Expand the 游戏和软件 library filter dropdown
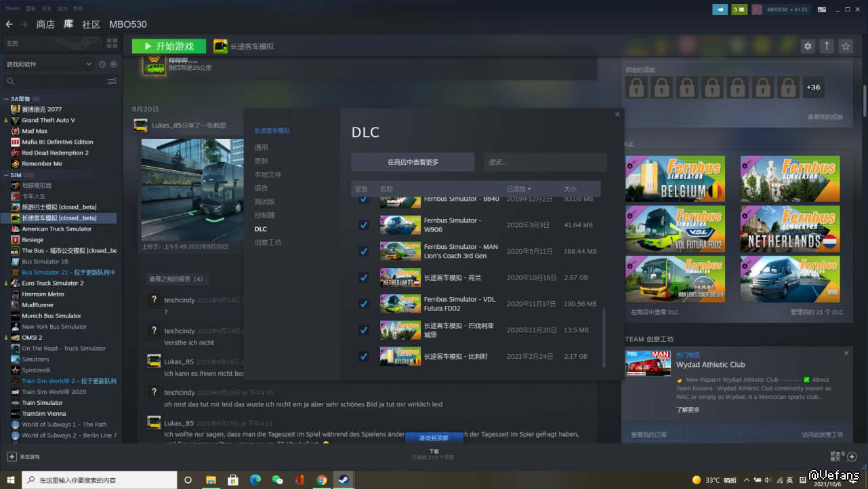This screenshot has width=868, height=489. click(x=49, y=64)
